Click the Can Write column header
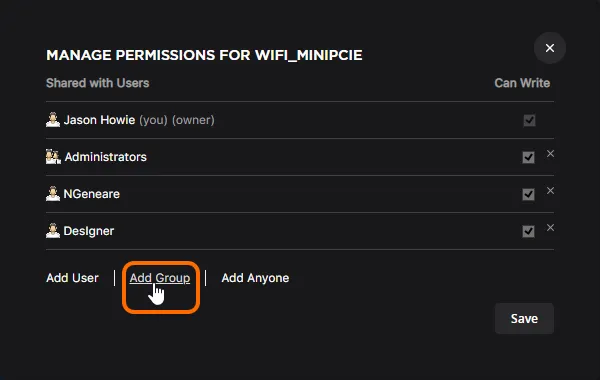This screenshot has width=600, height=380. (x=522, y=83)
